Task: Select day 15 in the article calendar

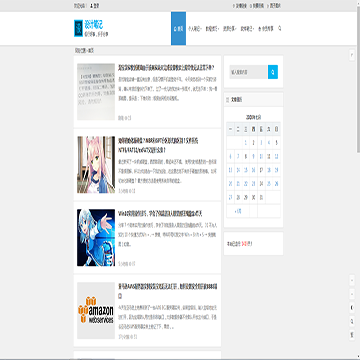Action: tap(246, 170)
